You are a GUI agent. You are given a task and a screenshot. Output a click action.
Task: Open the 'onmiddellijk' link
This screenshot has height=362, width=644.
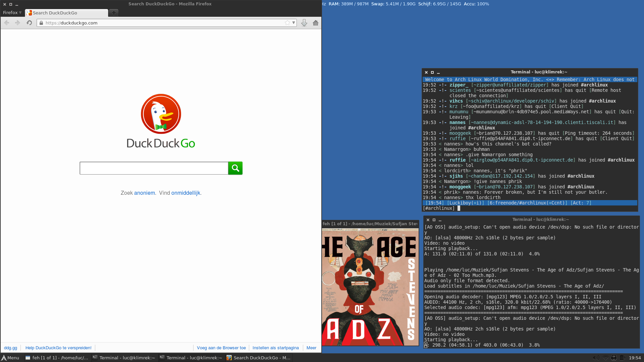[186, 193]
